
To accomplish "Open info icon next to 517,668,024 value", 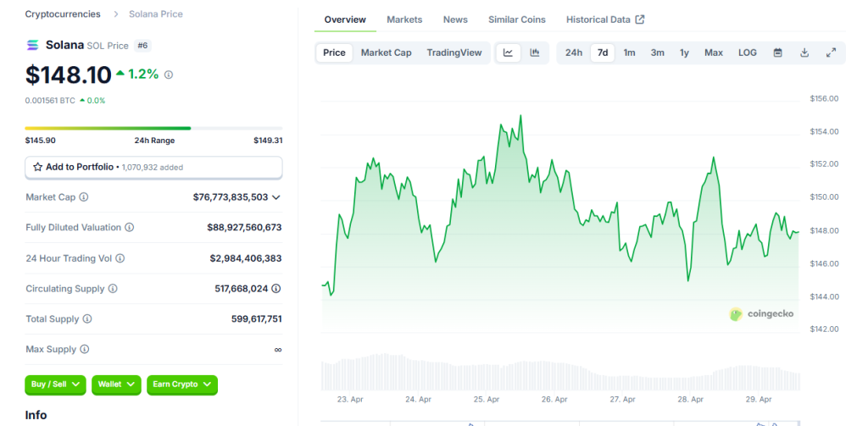I will (276, 289).
